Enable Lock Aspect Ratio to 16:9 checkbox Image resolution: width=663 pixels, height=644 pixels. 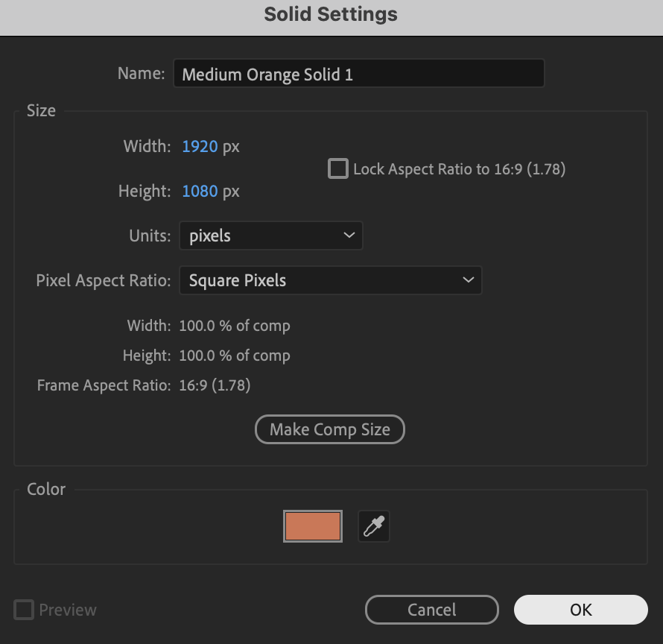pyautogui.click(x=338, y=169)
